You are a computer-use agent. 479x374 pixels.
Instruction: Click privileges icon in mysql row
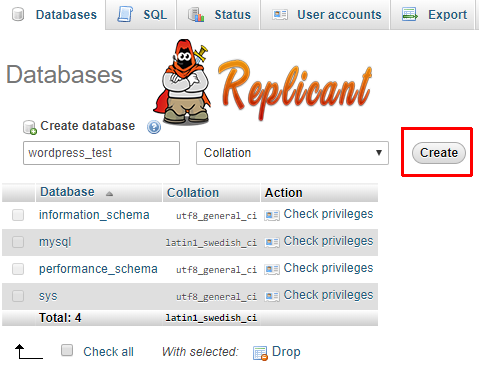click(272, 242)
